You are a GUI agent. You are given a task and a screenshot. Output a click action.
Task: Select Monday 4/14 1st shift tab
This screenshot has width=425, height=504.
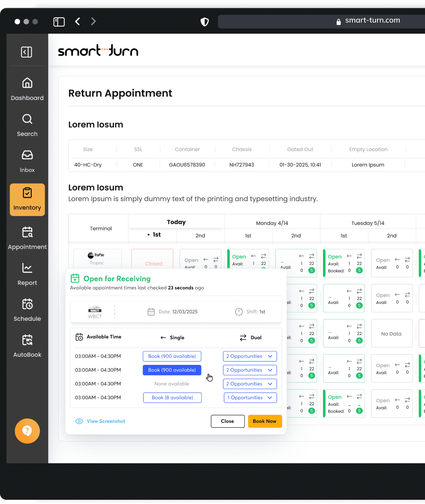(x=248, y=236)
